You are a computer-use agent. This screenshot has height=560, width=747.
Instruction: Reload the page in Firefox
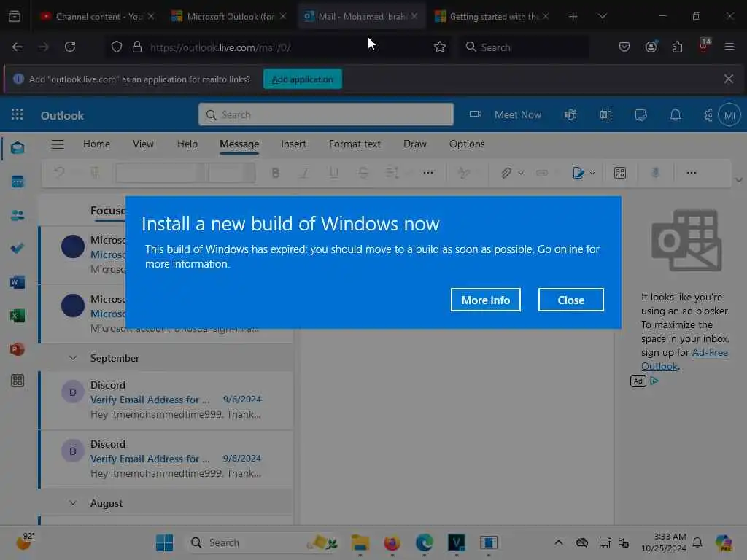[x=70, y=47]
